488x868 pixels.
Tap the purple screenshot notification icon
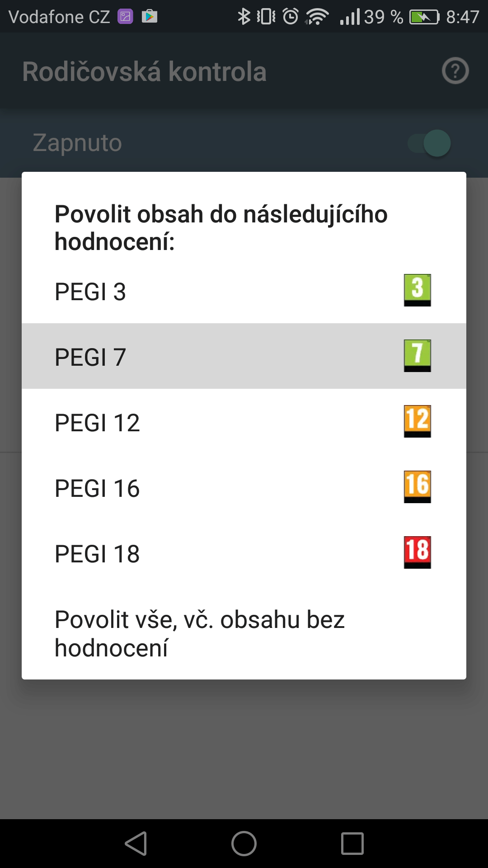coord(125,17)
